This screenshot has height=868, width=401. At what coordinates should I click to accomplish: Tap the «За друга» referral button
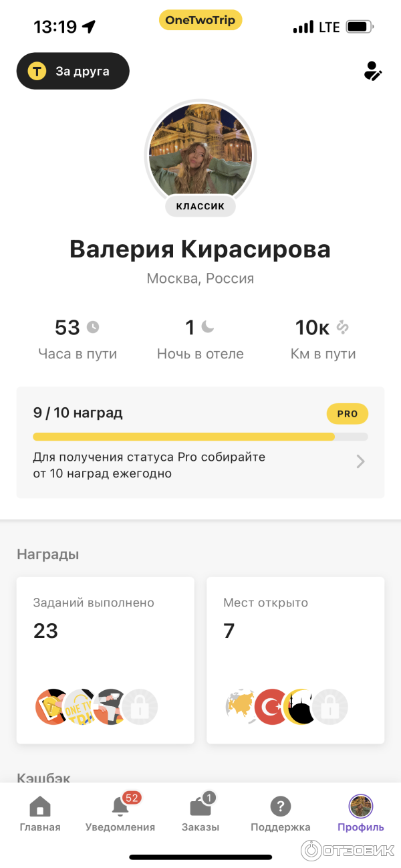point(73,71)
